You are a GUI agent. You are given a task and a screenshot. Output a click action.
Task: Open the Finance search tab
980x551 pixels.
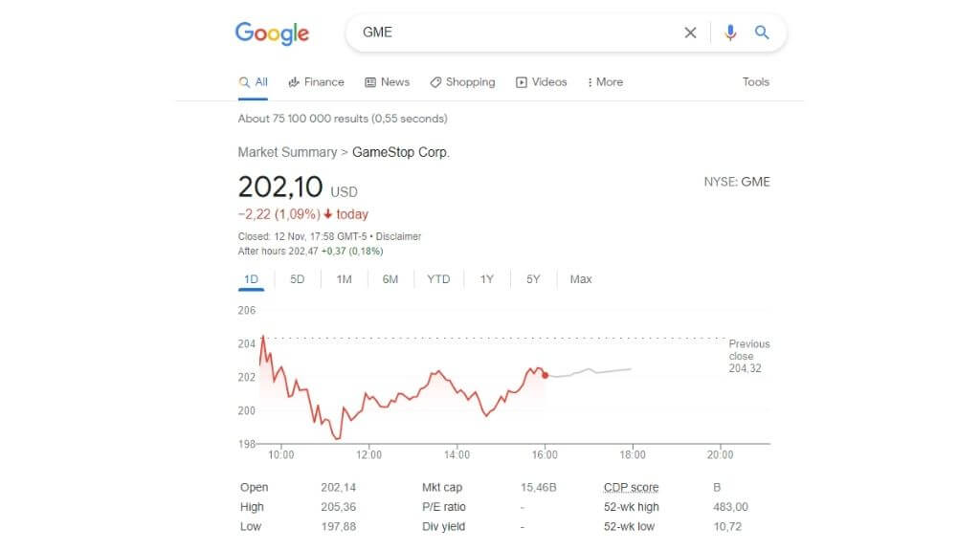point(316,82)
